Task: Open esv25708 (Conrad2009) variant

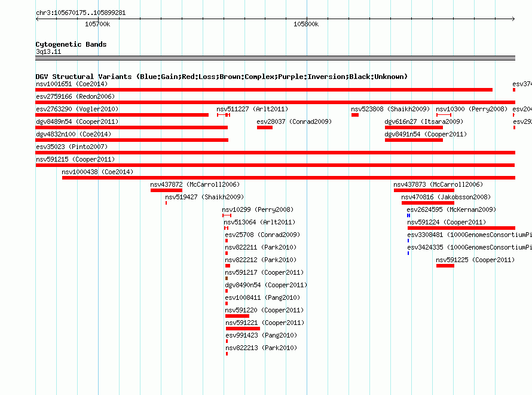Action: pos(262,235)
